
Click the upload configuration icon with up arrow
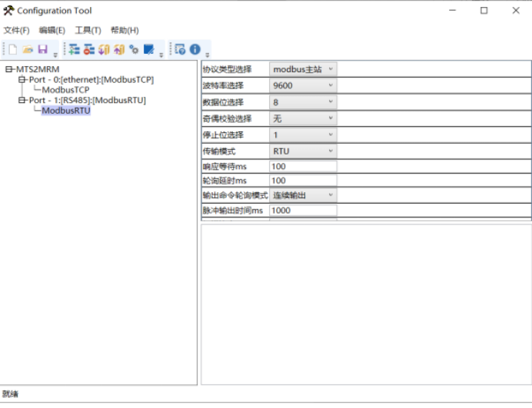coord(119,49)
